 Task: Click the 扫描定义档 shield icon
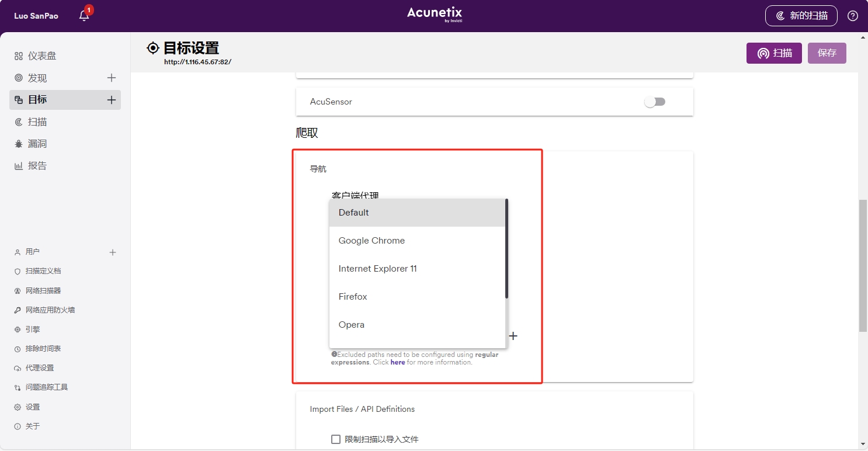point(18,271)
